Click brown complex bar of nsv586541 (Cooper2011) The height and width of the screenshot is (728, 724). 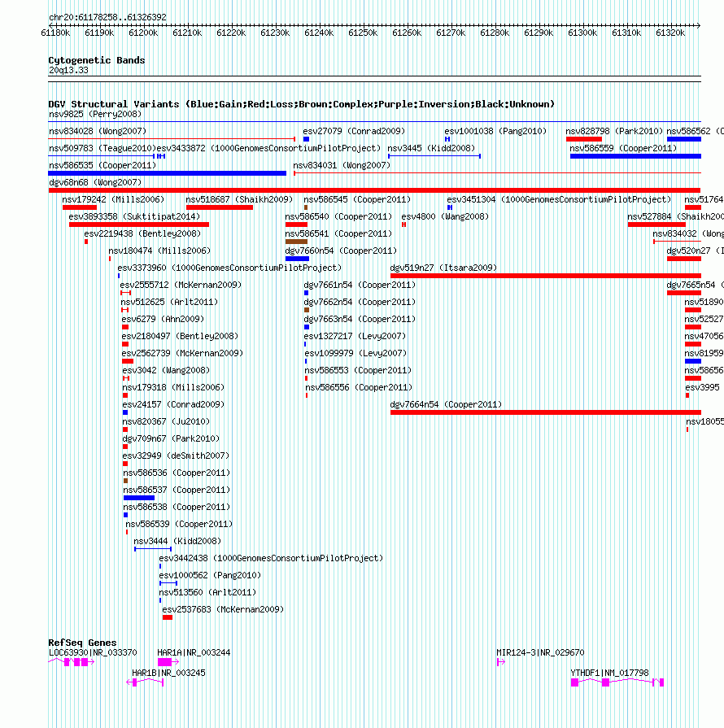click(x=296, y=242)
